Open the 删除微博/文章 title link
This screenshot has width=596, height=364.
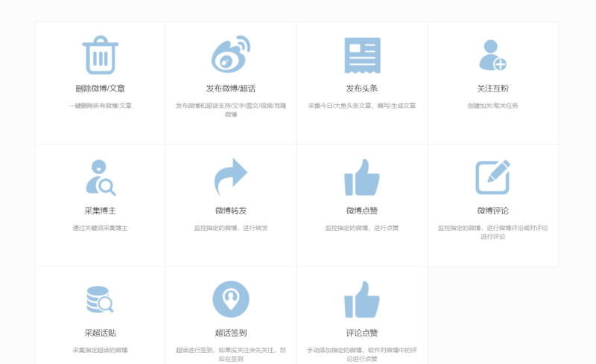point(100,89)
